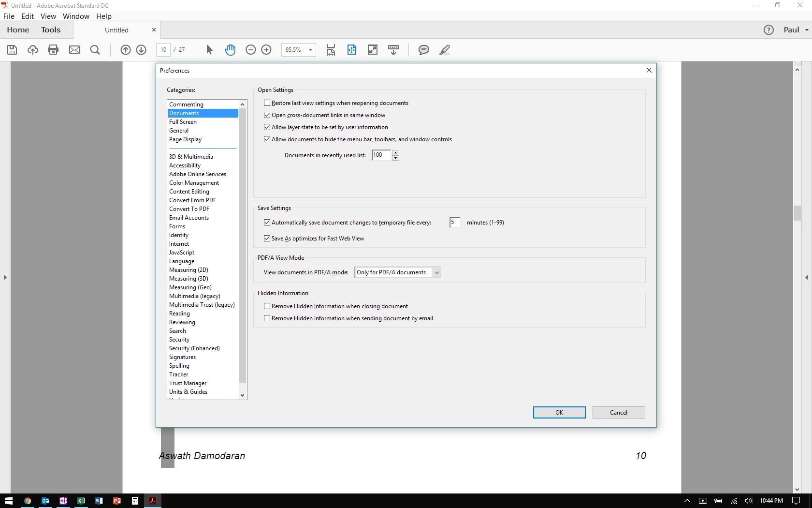The image size is (812, 508).
Task: Enable Remove Hidden Information when sending by email
Action: pos(267,318)
